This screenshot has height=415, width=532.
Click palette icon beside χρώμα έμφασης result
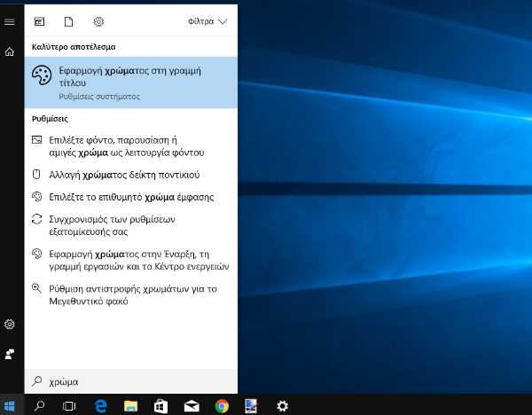pyautogui.click(x=36, y=197)
